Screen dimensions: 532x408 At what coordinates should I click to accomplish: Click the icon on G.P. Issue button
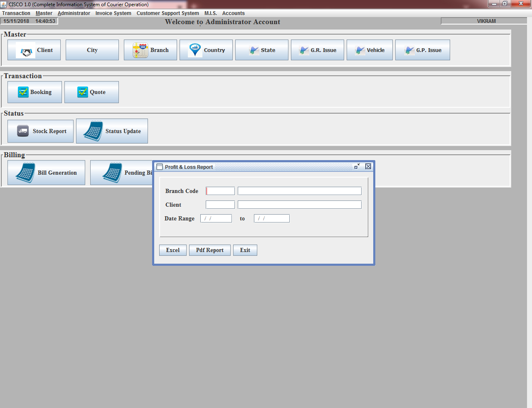click(x=409, y=50)
